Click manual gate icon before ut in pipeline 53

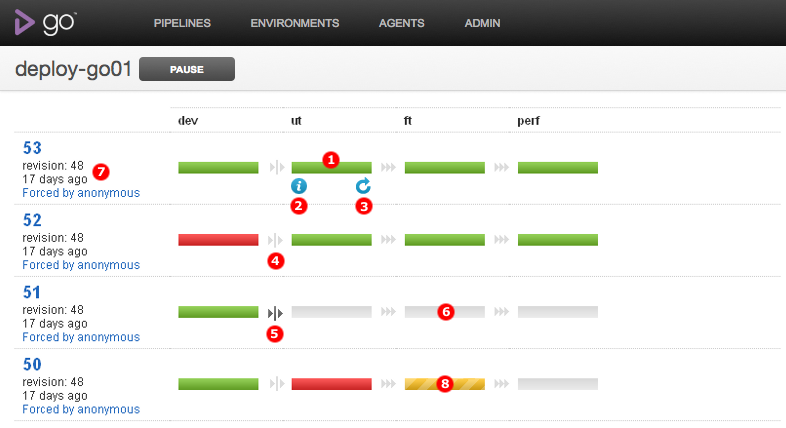pos(275,168)
